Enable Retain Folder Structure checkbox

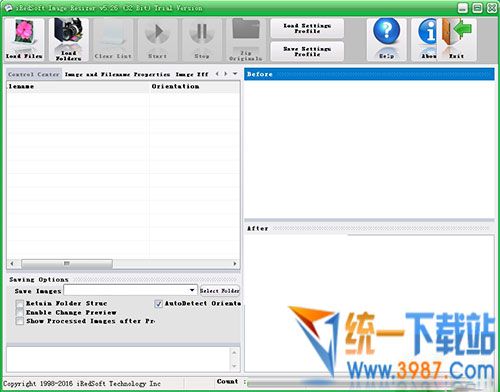(20, 303)
